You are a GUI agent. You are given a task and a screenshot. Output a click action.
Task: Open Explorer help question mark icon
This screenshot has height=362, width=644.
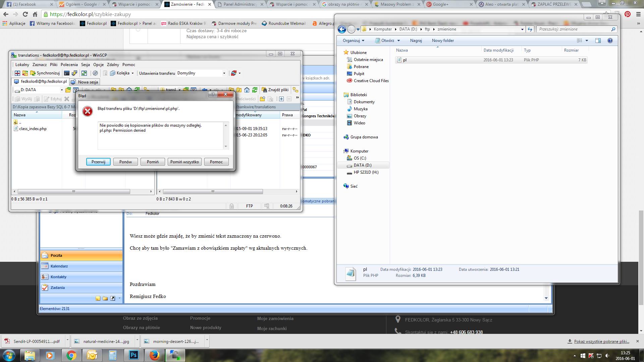pyautogui.click(x=610, y=41)
